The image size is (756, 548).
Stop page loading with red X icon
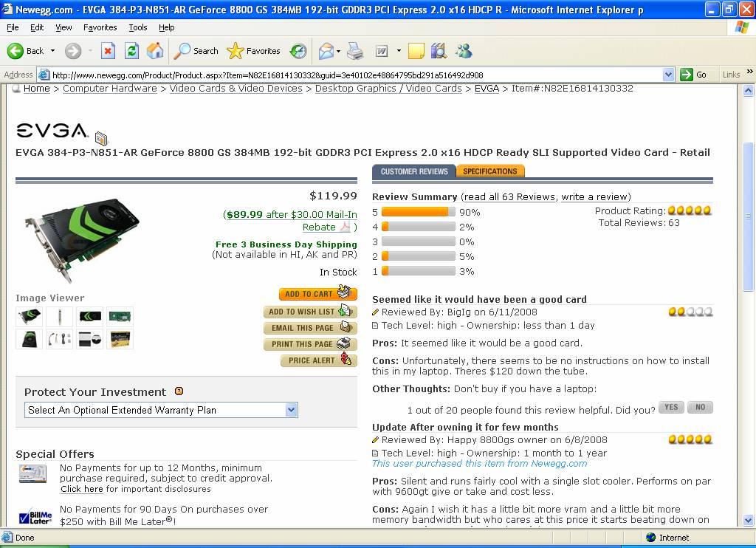[108, 51]
